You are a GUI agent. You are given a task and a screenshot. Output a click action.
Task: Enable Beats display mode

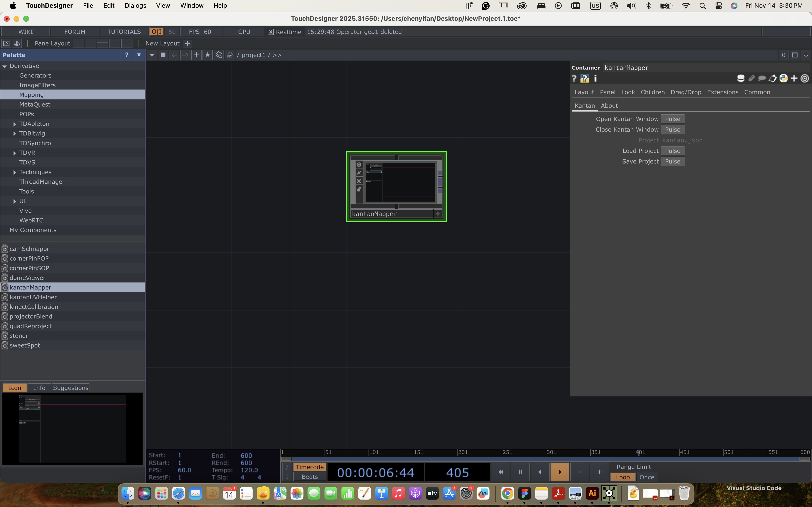click(309, 477)
